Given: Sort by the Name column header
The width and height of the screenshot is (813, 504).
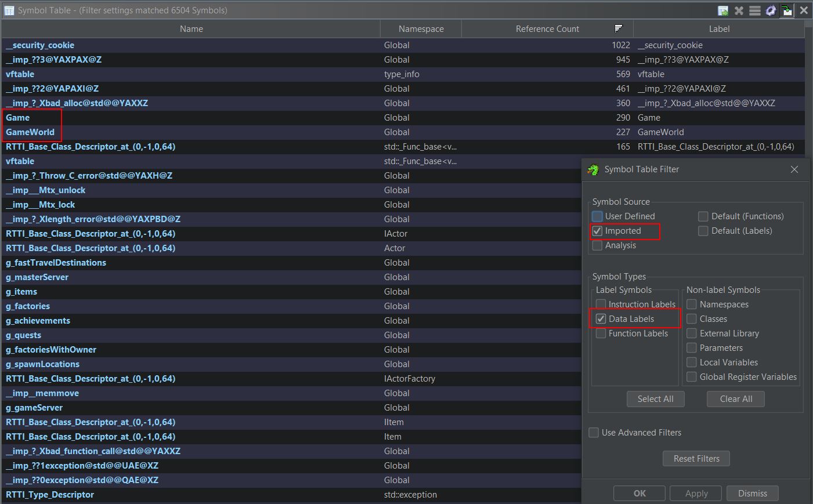Looking at the screenshot, I should [191, 29].
